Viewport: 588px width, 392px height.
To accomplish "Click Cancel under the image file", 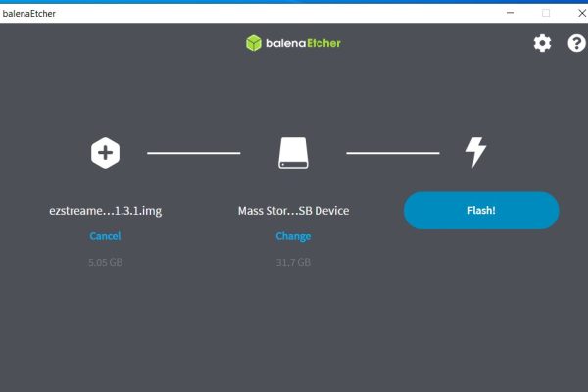I will [x=106, y=236].
